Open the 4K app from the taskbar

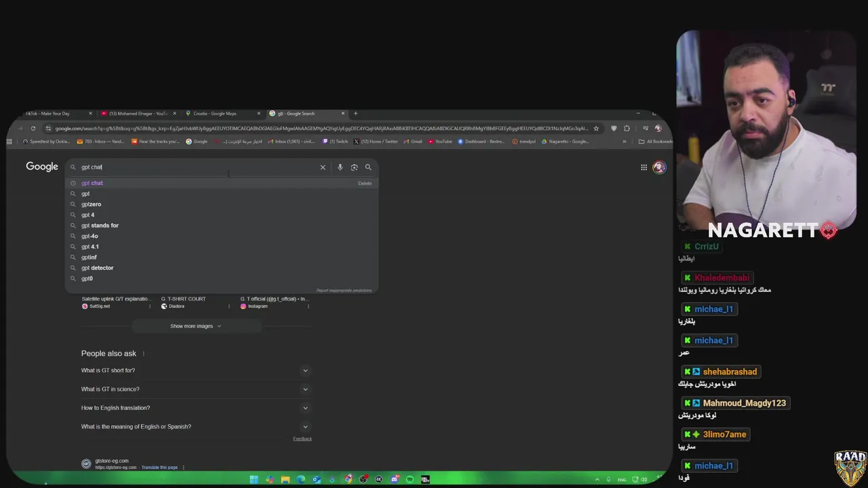click(x=379, y=479)
